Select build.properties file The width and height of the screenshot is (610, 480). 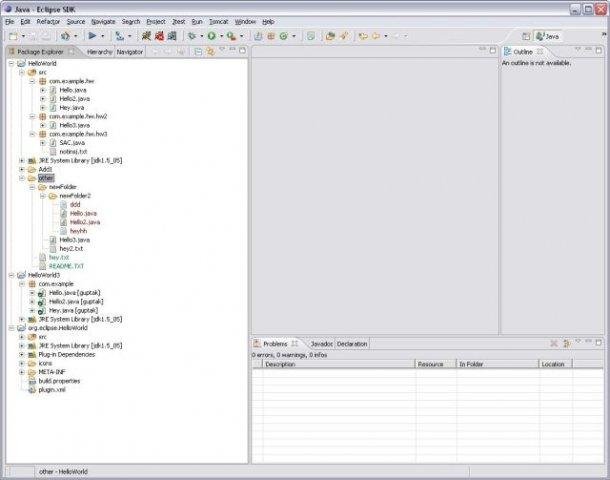coord(59,381)
